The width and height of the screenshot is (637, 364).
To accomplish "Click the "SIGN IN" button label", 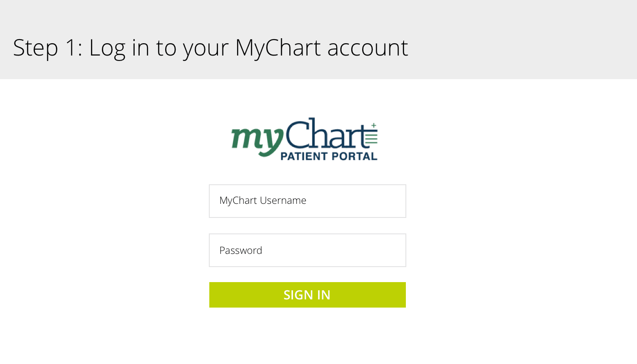I will 307,295.
